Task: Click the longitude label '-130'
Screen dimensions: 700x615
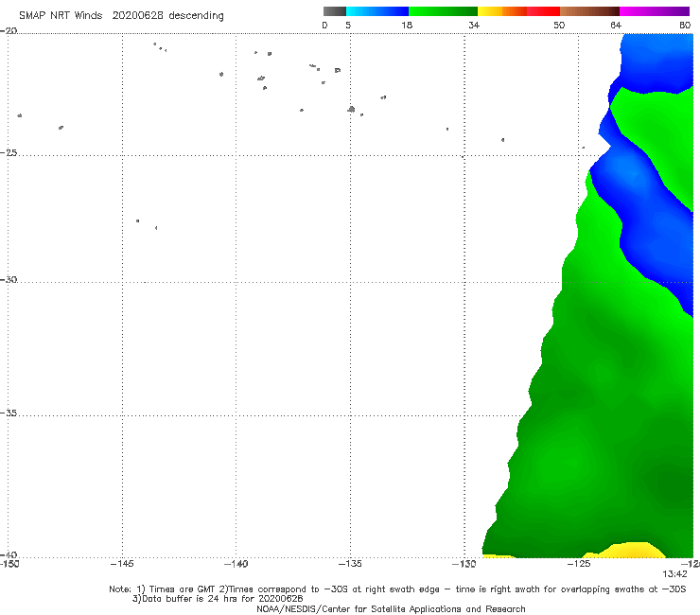Action: click(464, 564)
